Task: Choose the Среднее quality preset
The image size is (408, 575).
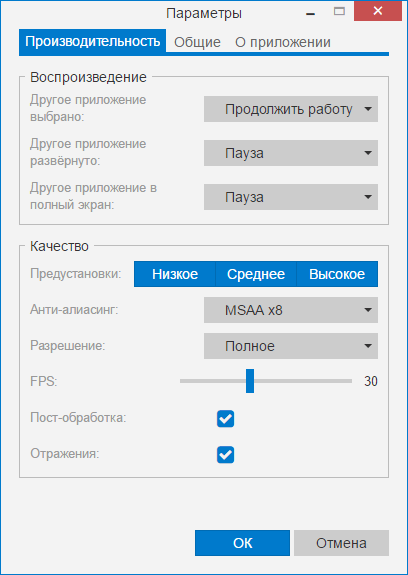Action: click(256, 274)
